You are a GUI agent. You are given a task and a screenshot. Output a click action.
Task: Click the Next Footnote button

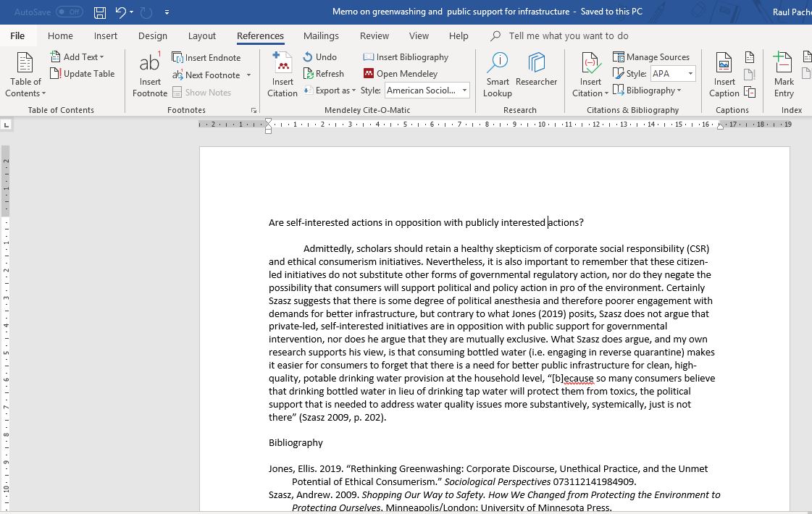pyautogui.click(x=206, y=75)
